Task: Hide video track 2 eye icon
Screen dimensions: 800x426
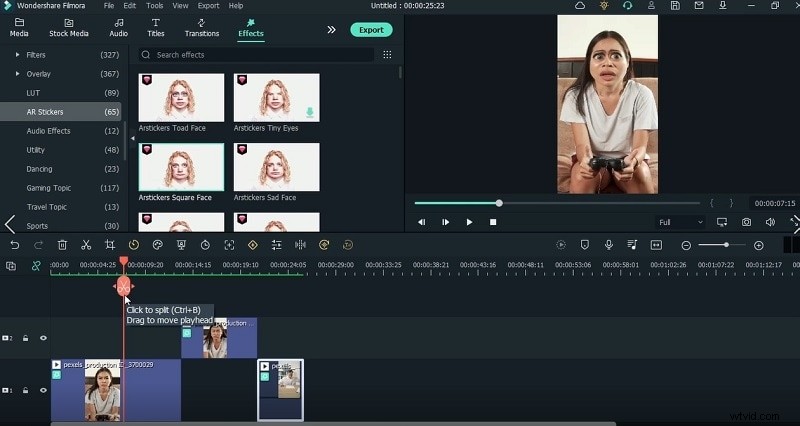Action: point(43,338)
